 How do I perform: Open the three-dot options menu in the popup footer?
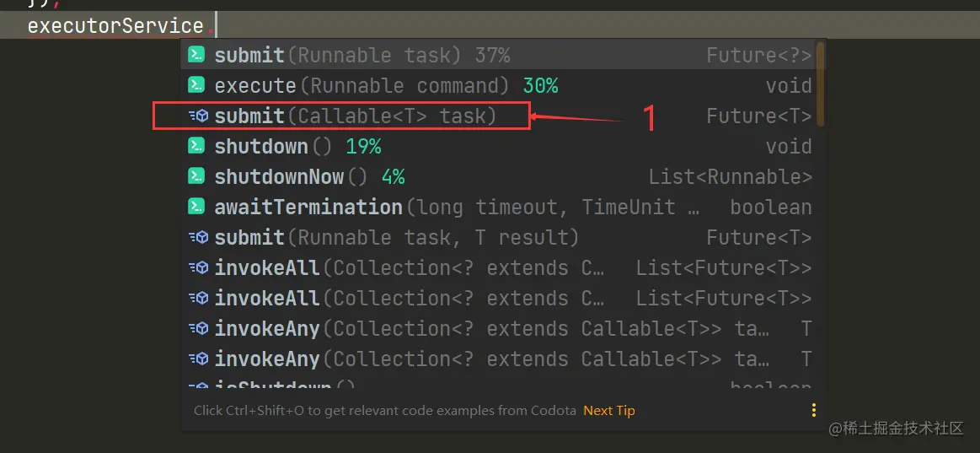tap(813, 411)
